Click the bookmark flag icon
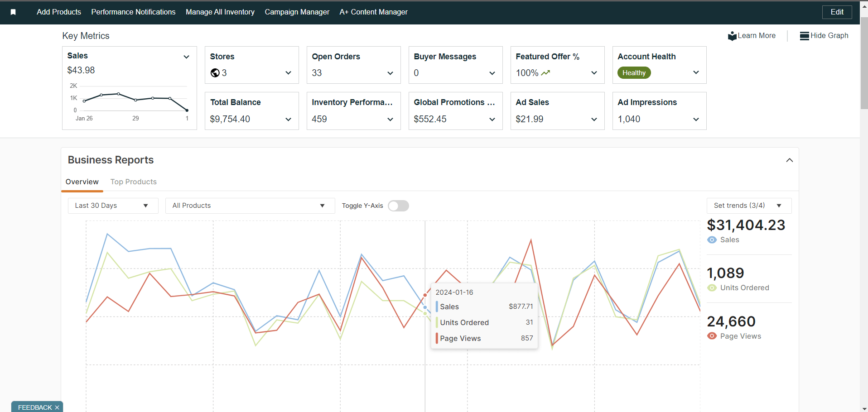Image resolution: width=868 pixels, height=412 pixels. click(x=13, y=12)
